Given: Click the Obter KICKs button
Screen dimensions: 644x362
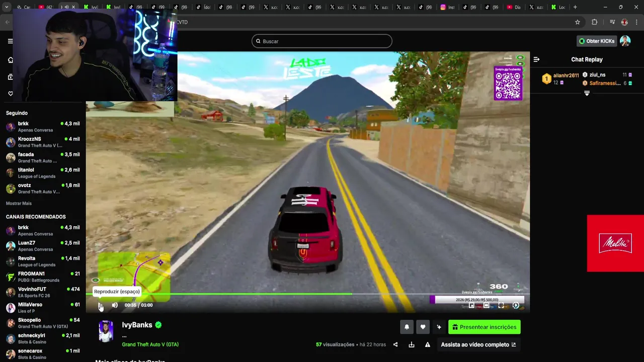Looking at the screenshot, I should (597, 41).
